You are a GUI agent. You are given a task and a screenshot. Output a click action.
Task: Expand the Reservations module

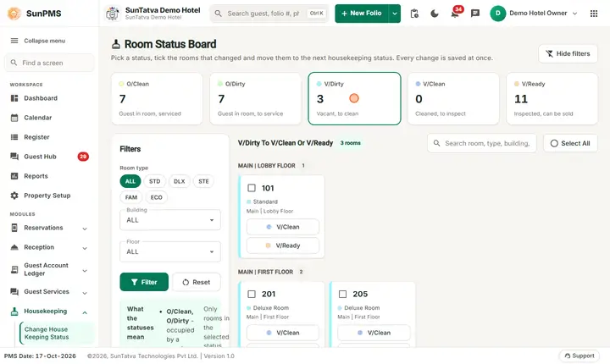pyautogui.click(x=49, y=228)
